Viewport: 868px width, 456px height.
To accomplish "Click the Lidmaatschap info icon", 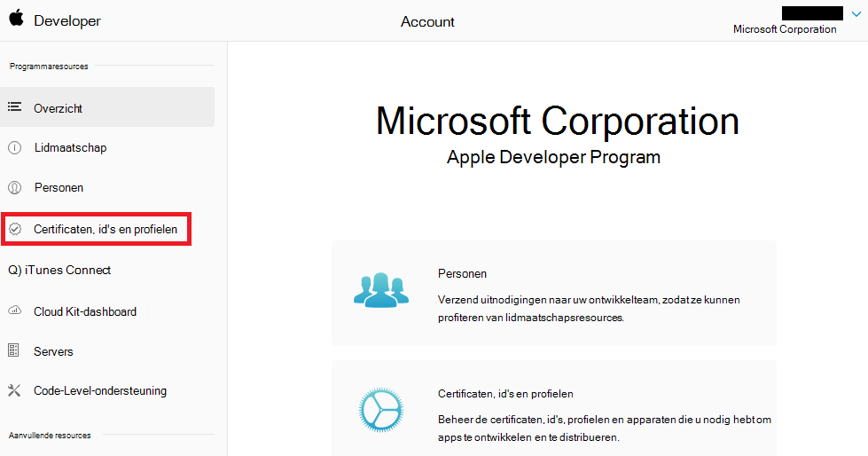I will click(14, 148).
